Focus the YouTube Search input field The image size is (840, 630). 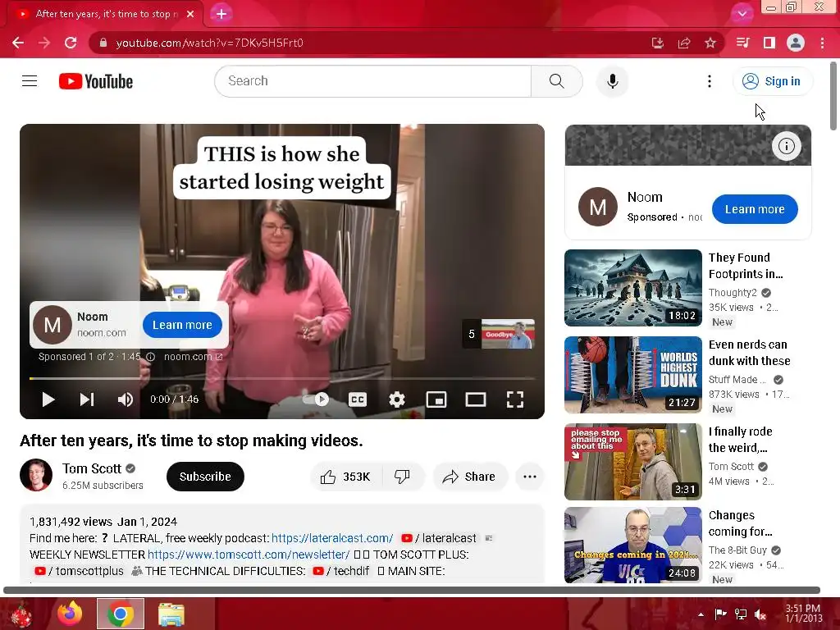point(373,81)
